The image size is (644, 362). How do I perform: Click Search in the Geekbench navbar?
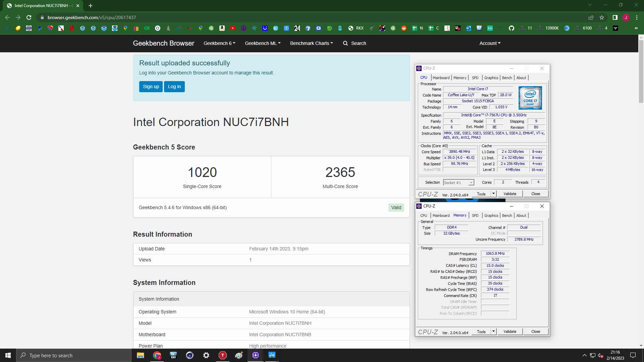355,43
